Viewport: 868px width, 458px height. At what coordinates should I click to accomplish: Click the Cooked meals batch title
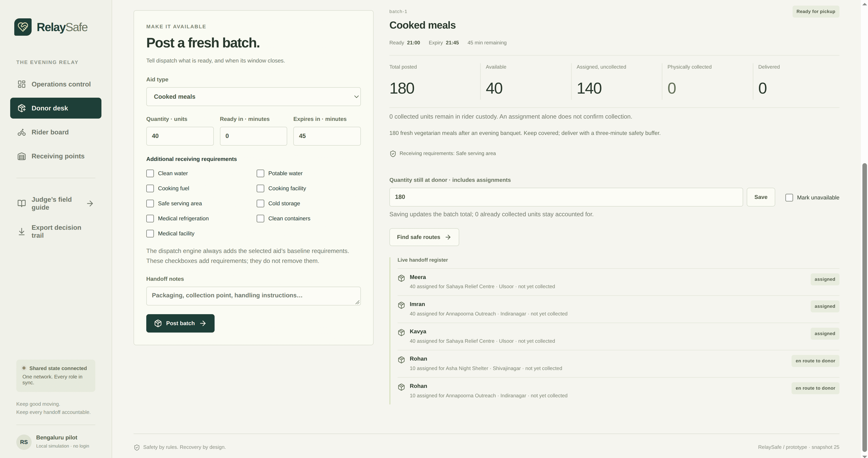click(423, 25)
